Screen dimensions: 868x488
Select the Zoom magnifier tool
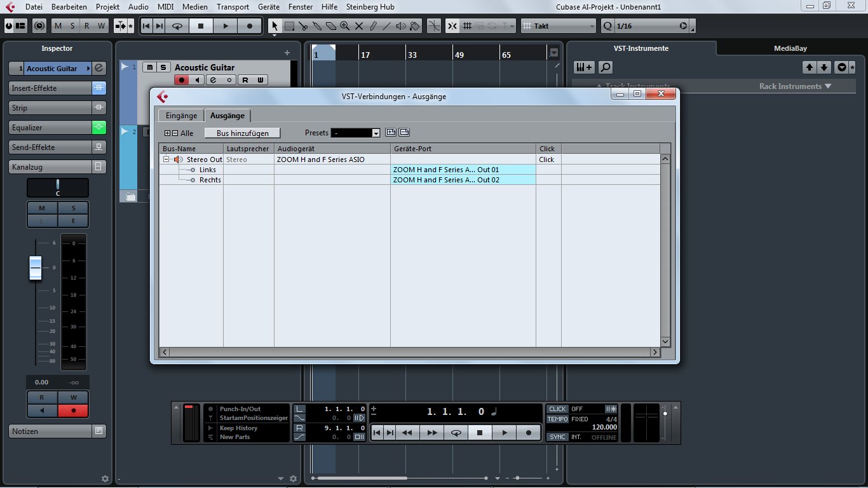click(345, 26)
